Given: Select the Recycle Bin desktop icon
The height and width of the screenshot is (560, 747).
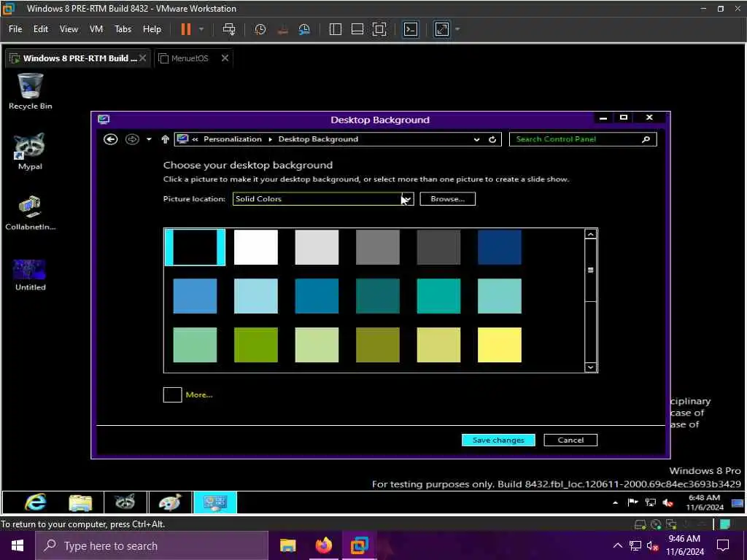Looking at the screenshot, I should pyautogui.click(x=30, y=91).
